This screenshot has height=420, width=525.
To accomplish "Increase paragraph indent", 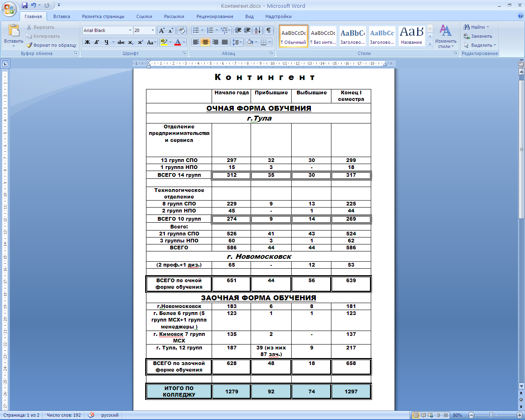I will 247,30.
